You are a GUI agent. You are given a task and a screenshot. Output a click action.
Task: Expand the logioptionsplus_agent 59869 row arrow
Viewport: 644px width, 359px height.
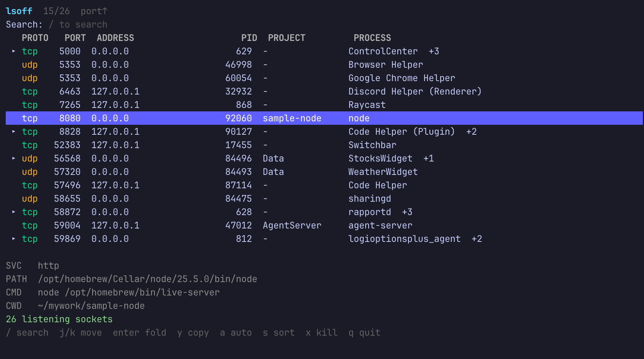coord(14,238)
